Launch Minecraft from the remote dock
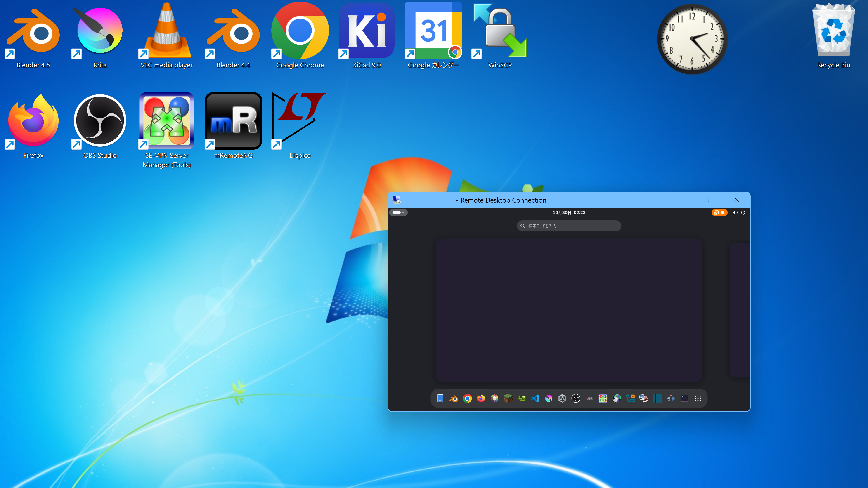 point(508,398)
